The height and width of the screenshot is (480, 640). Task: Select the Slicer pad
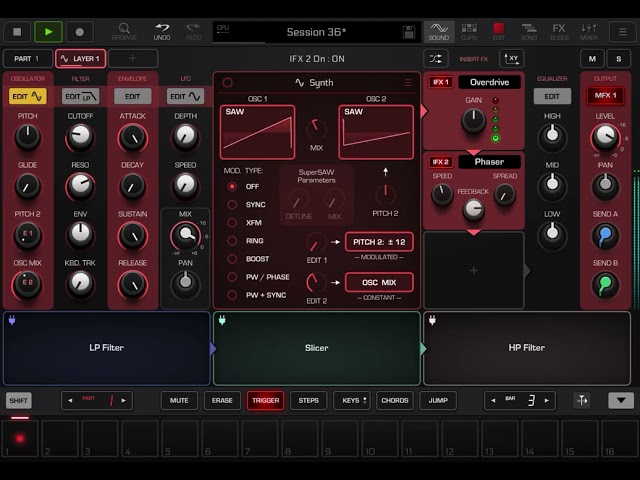coord(317,348)
